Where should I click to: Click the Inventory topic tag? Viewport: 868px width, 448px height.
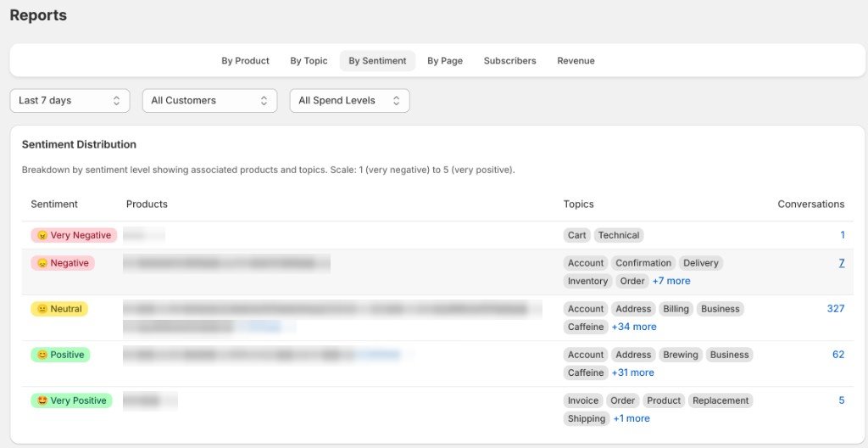[x=588, y=281]
